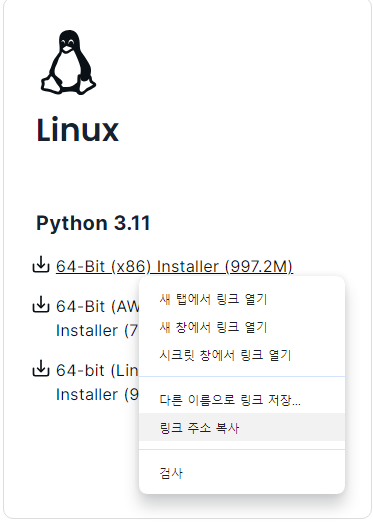Copy link address via '링크 주소 복사'
Viewport: 373px width, 524px height.
[x=242, y=427]
